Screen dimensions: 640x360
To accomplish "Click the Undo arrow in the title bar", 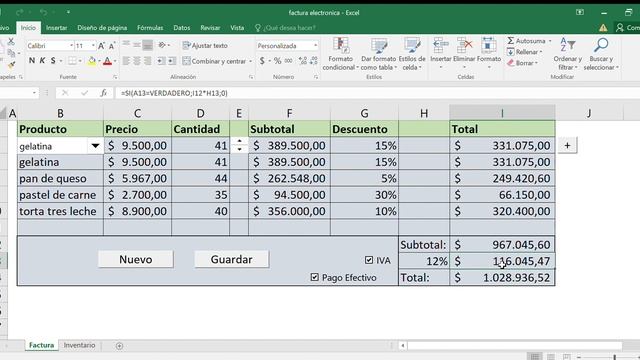I will click(x=43, y=13).
